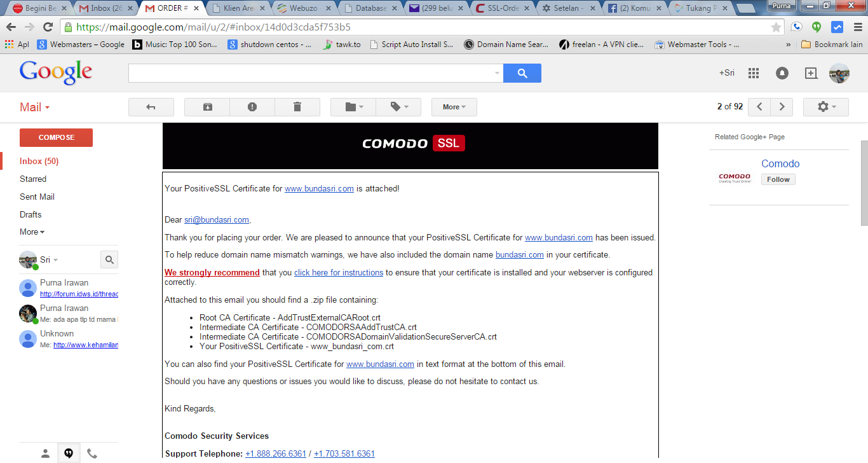
Task: Delete the message with the trash icon
Action: 297,107
